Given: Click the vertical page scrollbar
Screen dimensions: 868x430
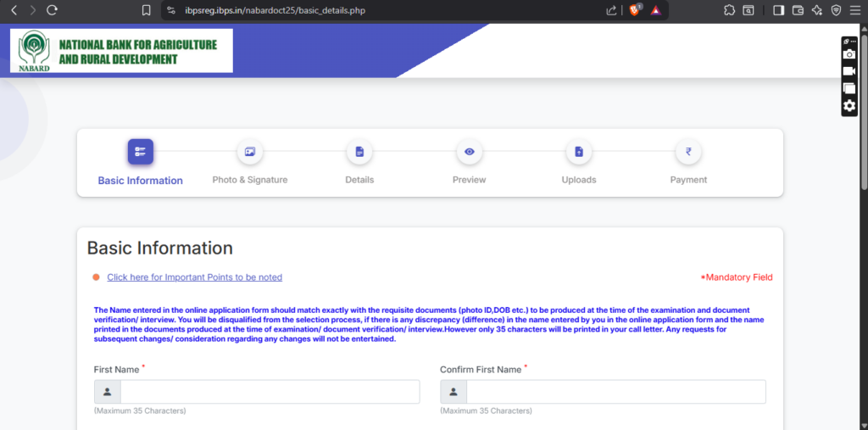Looking at the screenshot, I should pyautogui.click(x=863, y=110).
